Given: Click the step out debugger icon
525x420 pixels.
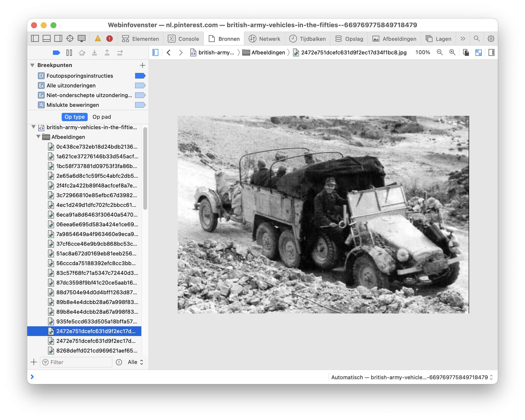Looking at the screenshot, I should point(107,53).
